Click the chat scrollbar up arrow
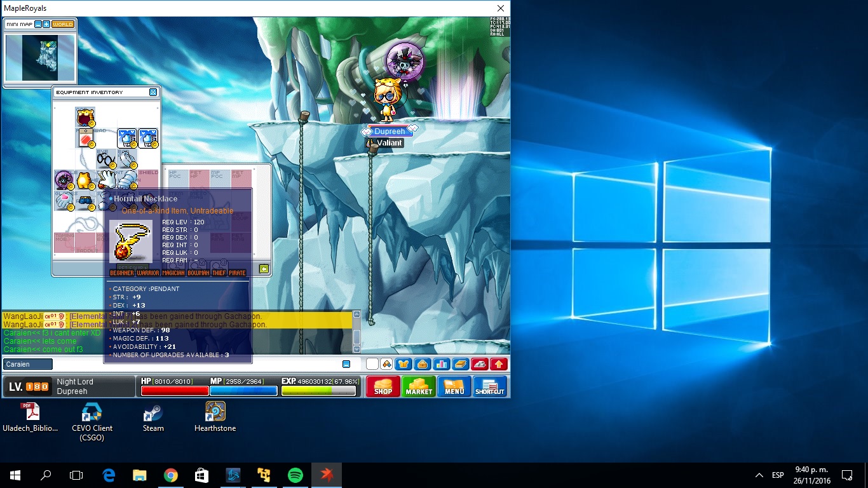The height and width of the screenshot is (488, 868). point(356,314)
